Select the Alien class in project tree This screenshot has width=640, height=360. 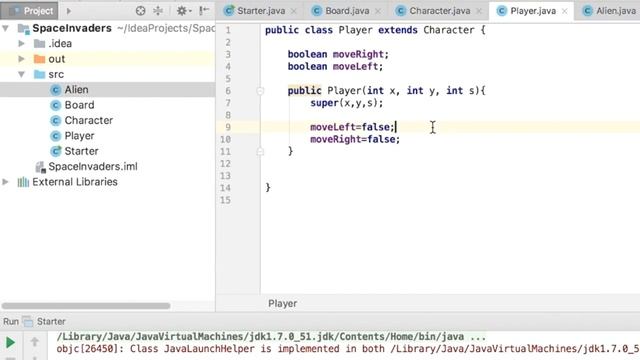[x=76, y=89]
